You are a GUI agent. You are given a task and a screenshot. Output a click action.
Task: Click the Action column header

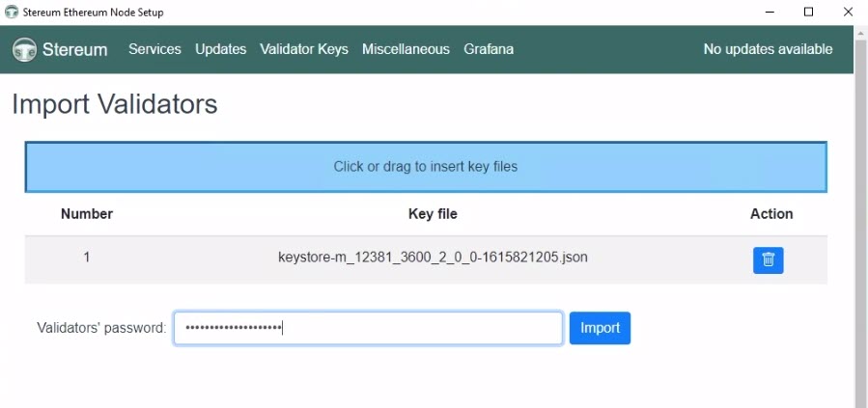(x=771, y=214)
